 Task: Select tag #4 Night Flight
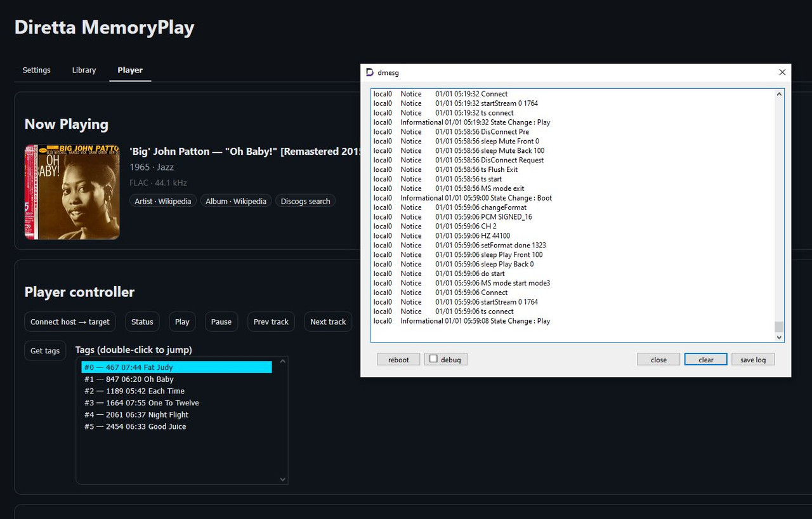point(176,415)
